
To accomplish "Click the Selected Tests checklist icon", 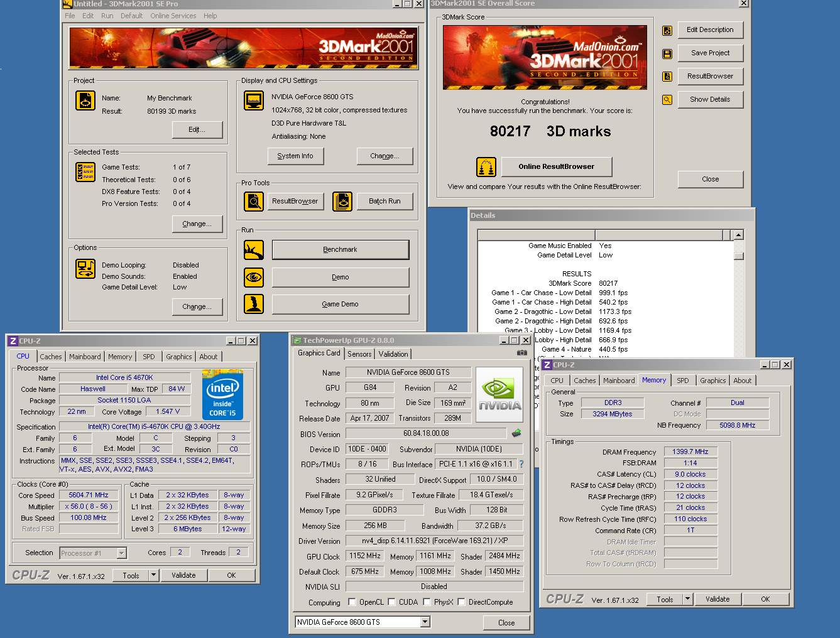I will pyautogui.click(x=85, y=171).
